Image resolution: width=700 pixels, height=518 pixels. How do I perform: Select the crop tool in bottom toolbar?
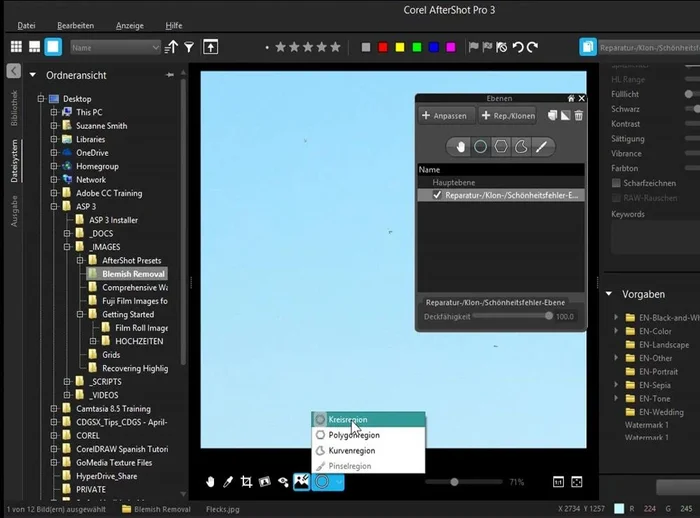pyautogui.click(x=246, y=482)
